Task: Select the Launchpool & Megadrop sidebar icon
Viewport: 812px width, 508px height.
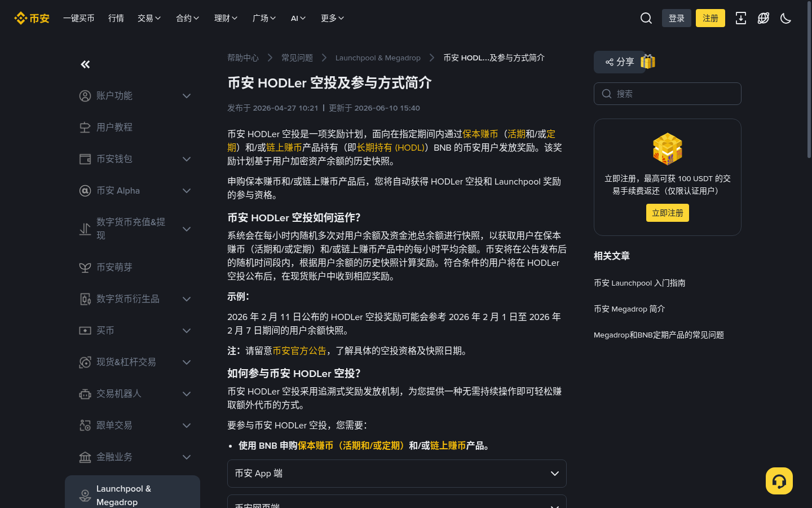Action: tap(85, 496)
